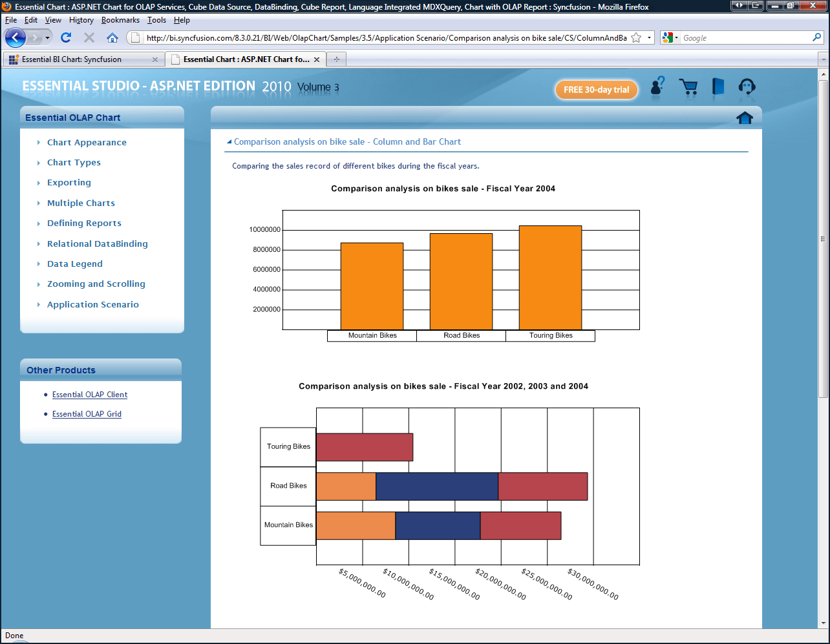The width and height of the screenshot is (830, 644).
Task: Click the Firefox Home toolbar icon
Action: pyautogui.click(x=112, y=37)
